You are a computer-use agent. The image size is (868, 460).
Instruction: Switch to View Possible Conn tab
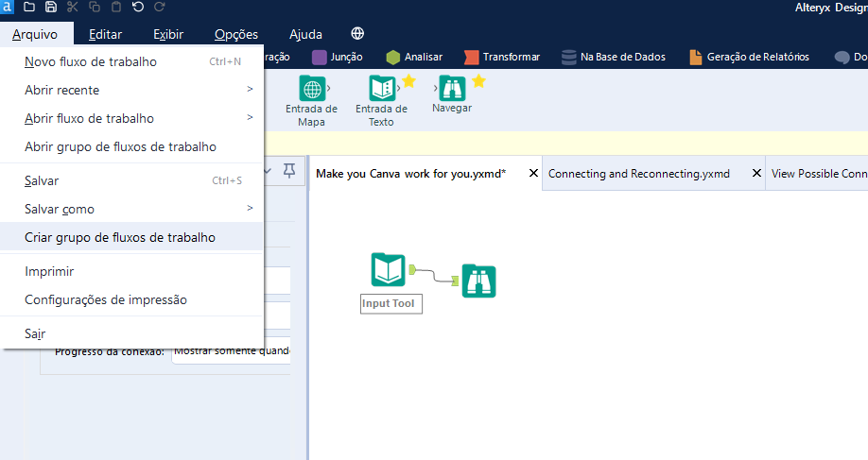(819, 174)
